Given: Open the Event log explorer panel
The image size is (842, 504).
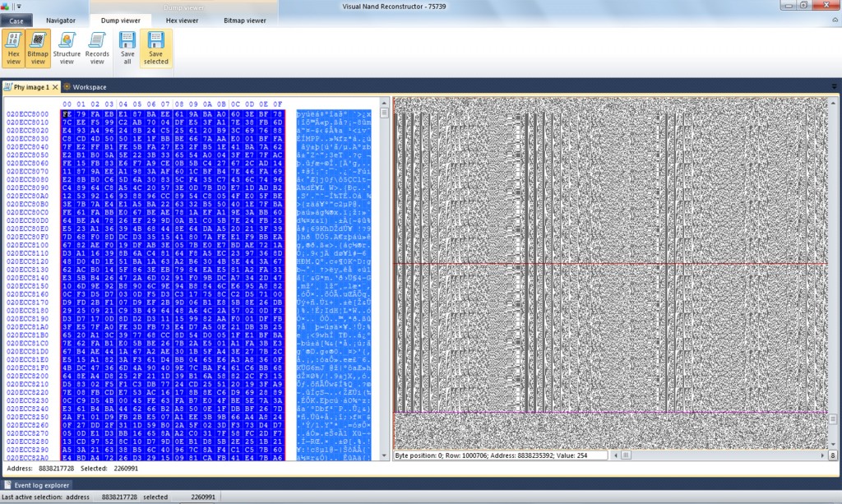Looking at the screenshot, I should pos(36,485).
